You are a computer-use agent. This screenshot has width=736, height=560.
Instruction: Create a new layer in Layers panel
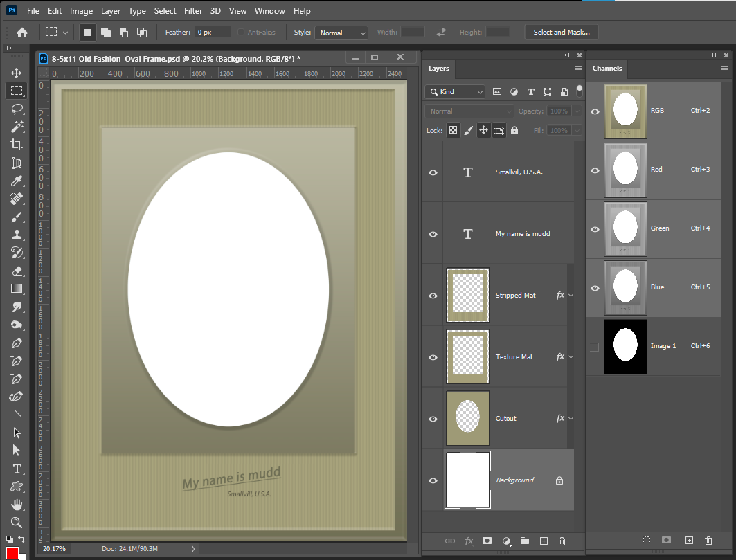tap(544, 541)
